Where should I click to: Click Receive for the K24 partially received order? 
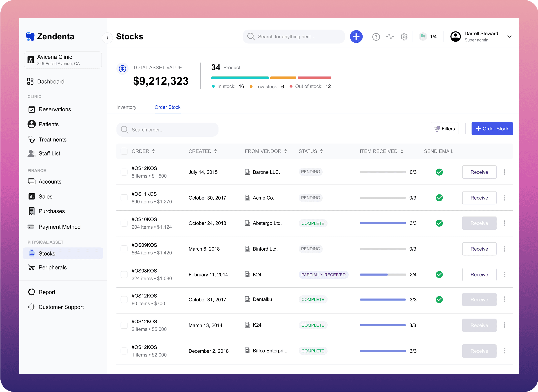(479, 274)
